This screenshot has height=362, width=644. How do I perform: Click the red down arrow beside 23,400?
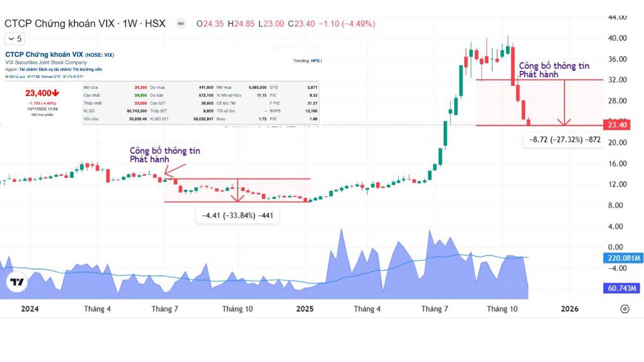coord(55,93)
